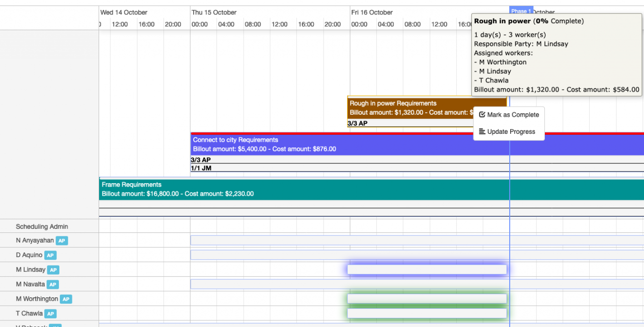Screen dimensions: 644x327
Task: Select the AP badge beside M Lindsay
Action: coord(53,270)
